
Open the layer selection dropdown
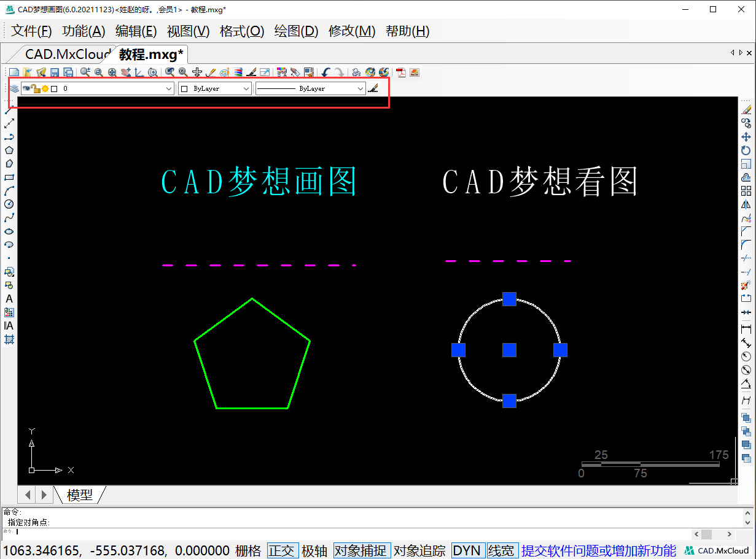169,88
